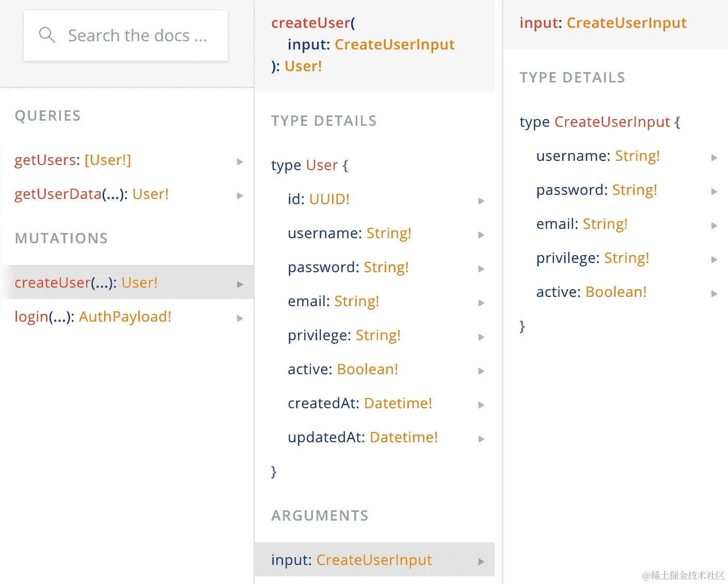Viewport: 728px width, 584px height.
Task: Click arrow beside User updatedAt field
Action: 481,439
